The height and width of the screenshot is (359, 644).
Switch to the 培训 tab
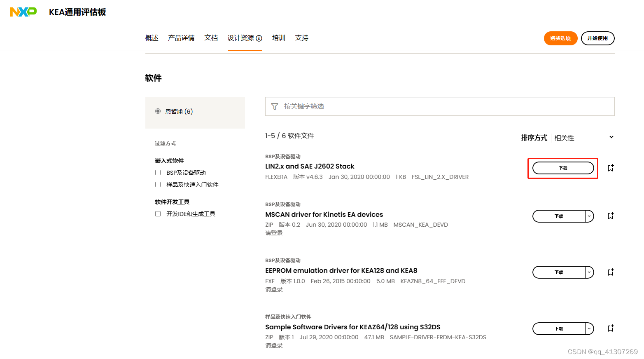[x=278, y=38]
